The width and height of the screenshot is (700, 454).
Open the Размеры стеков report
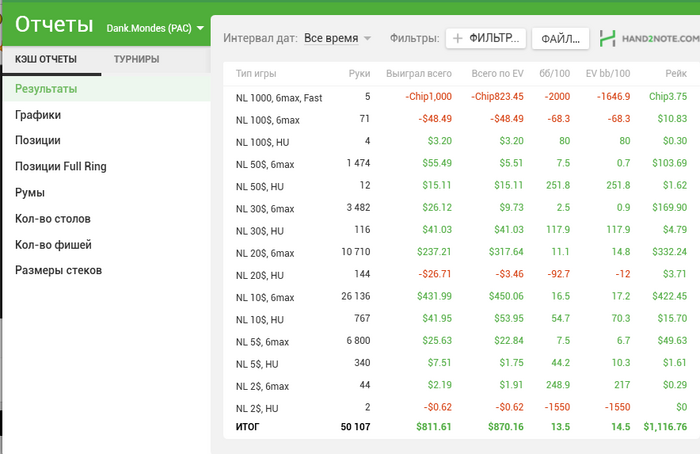pyautogui.click(x=58, y=270)
